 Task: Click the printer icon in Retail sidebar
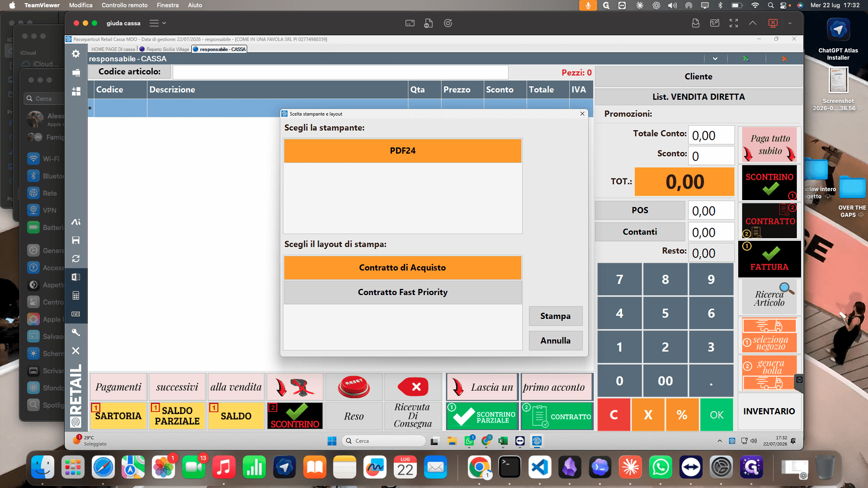point(76,73)
